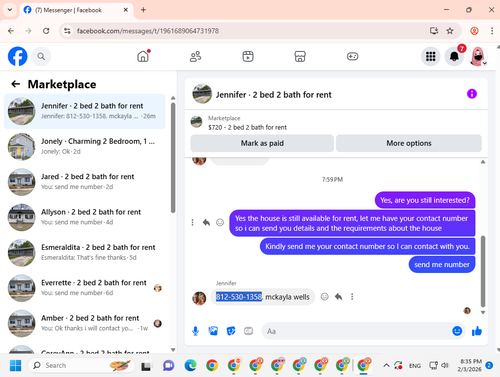
Task: Open the tab search dropdown arrow
Action: pos(10,10)
